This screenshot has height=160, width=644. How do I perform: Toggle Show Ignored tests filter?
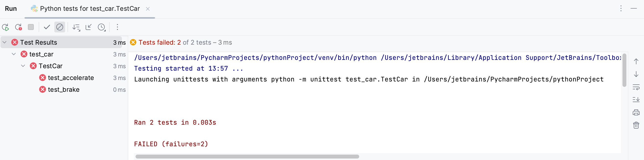pos(59,27)
